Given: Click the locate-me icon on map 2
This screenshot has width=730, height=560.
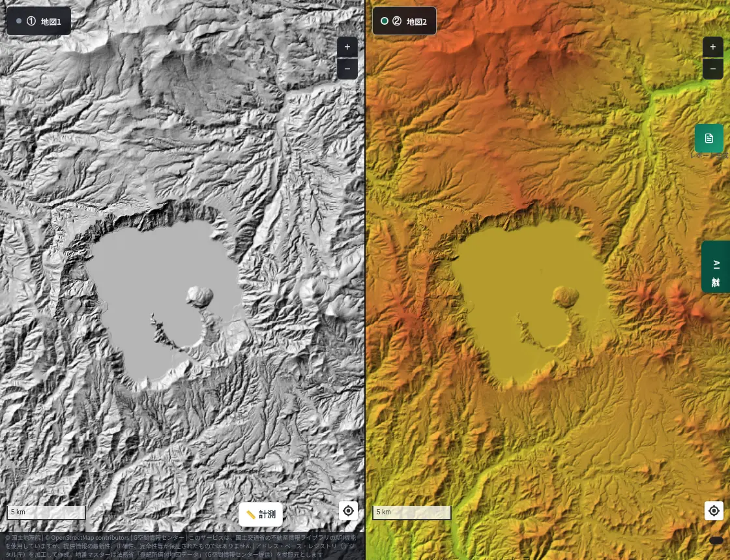Looking at the screenshot, I should point(714,510).
